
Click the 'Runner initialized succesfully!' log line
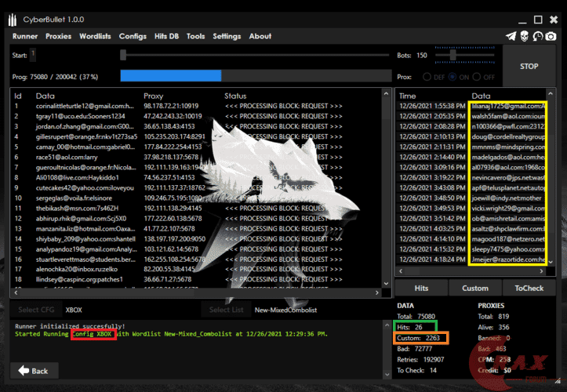coord(70,326)
